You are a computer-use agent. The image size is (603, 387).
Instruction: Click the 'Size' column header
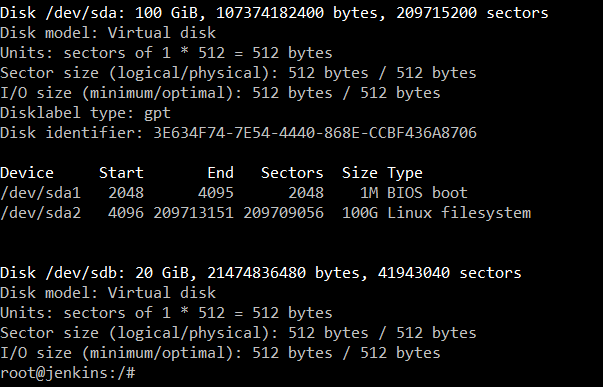click(x=360, y=173)
